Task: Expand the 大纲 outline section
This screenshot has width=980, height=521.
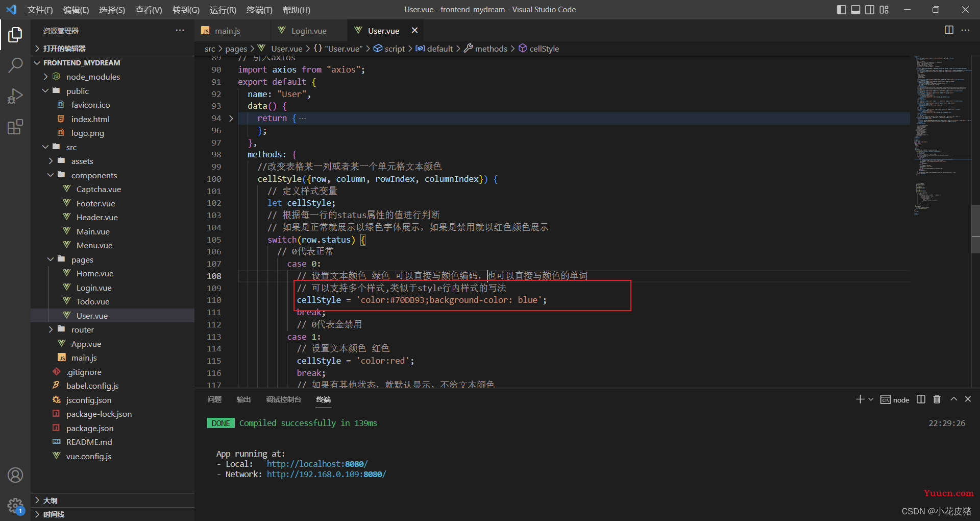Action: 112,501
